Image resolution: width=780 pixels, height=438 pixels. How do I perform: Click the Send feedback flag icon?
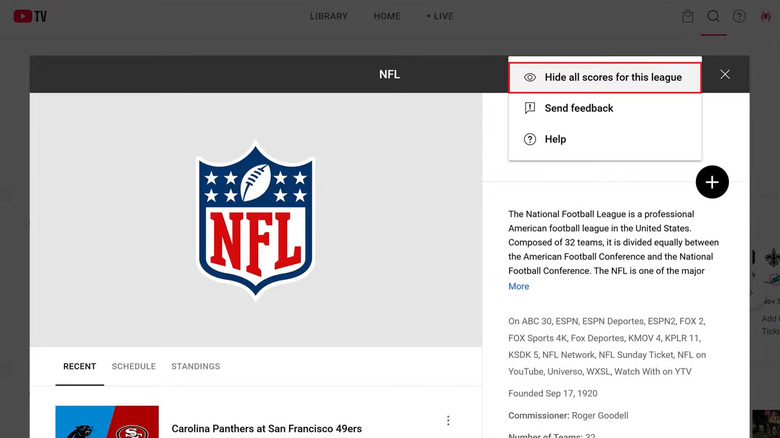[530, 108]
